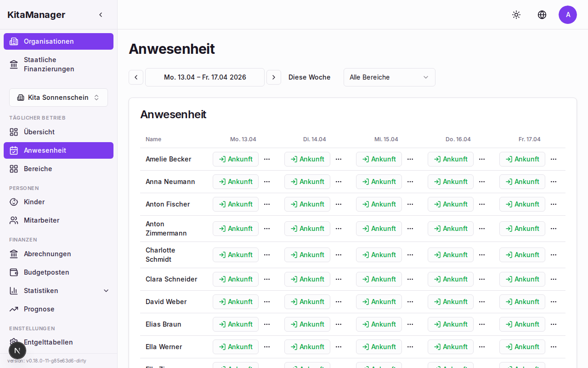Viewport: 588px width, 368px height.
Task: Open more options for David Weber Friday
Action: click(554, 302)
